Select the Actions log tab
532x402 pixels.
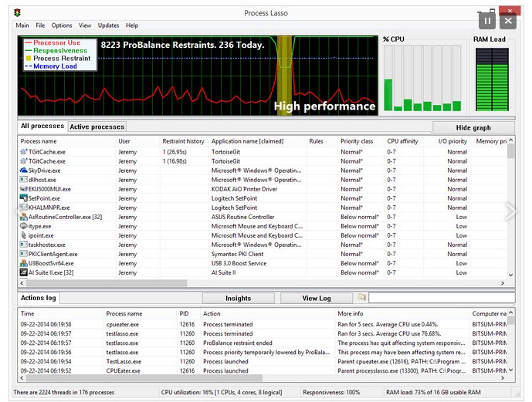point(39,298)
